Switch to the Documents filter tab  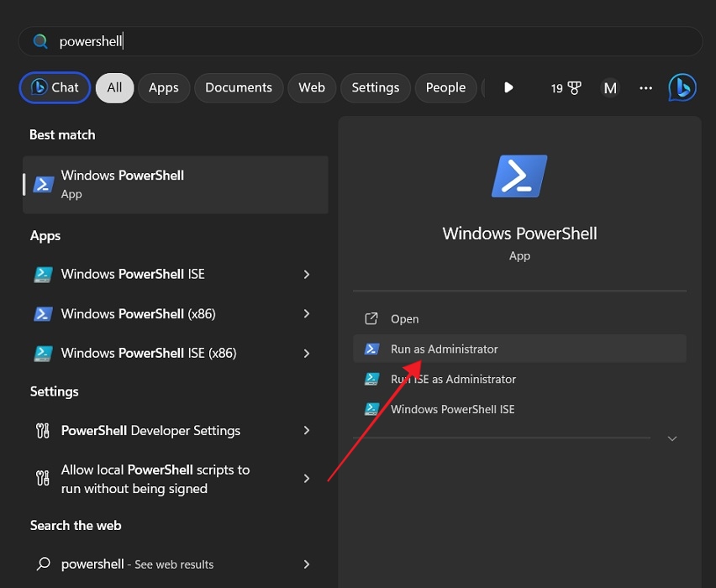coord(238,87)
